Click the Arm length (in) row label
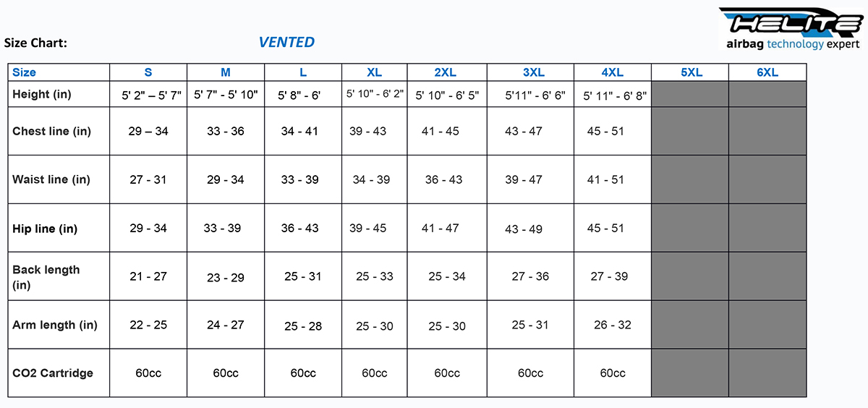 55,325
